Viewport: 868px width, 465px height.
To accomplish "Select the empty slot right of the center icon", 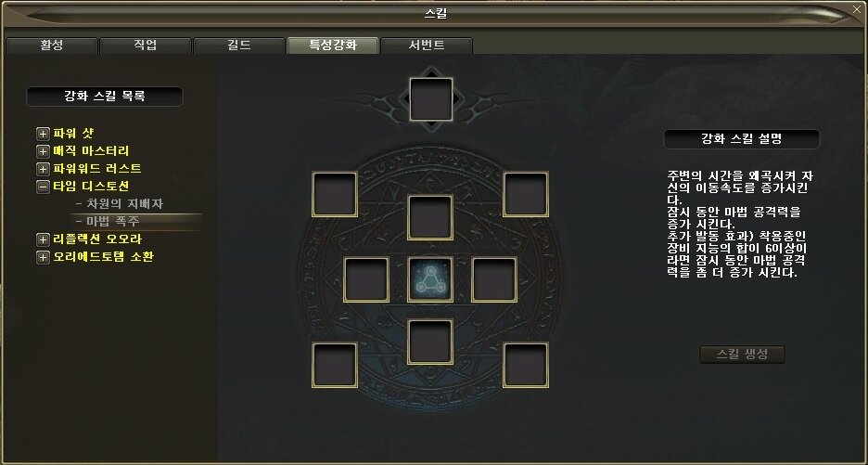I will 493,279.
